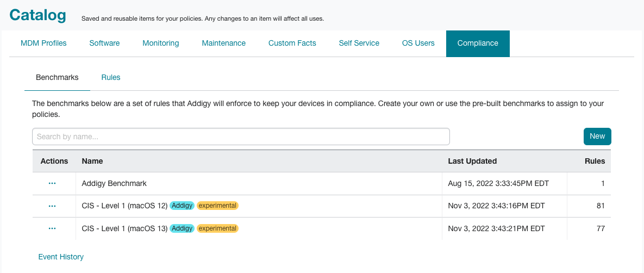Click the experimental badge on macOS 12 benchmark
Viewport: 644px width, 273px height.
218,206
